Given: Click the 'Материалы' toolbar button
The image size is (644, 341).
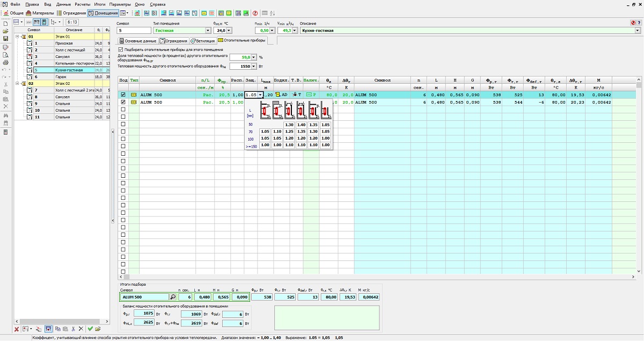Looking at the screenshot, I should 40,13.
